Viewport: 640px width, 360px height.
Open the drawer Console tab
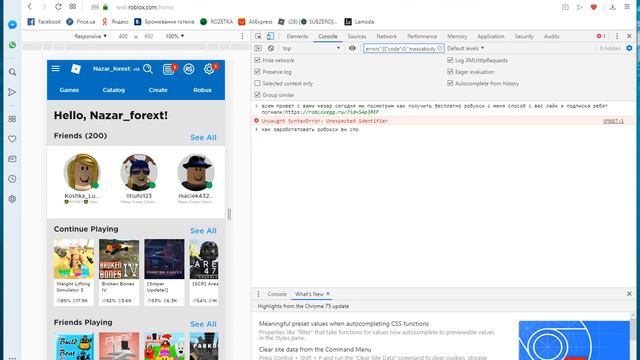(x=277, y=294)
